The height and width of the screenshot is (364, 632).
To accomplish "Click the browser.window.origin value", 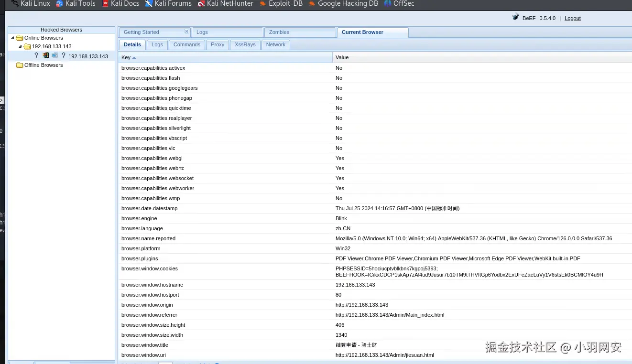I will pos(362,305).
